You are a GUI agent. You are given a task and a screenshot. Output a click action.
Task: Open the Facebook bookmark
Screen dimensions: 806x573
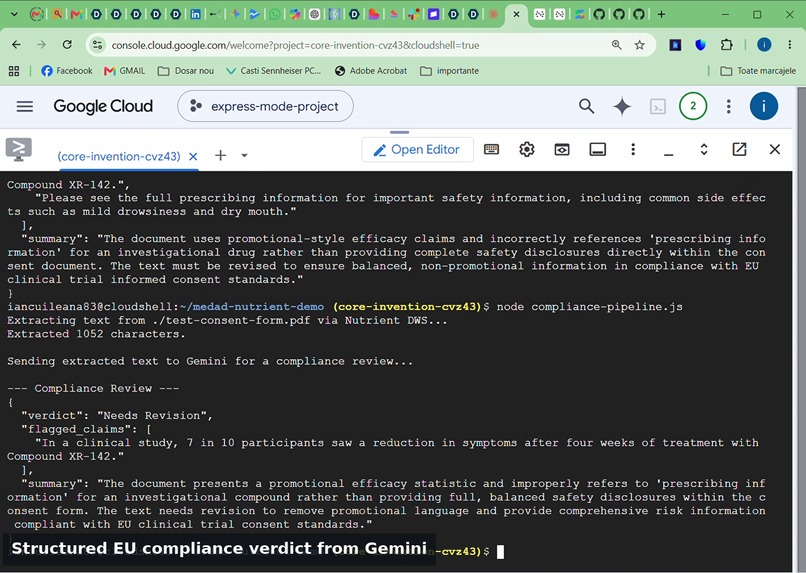pos(67,71)
